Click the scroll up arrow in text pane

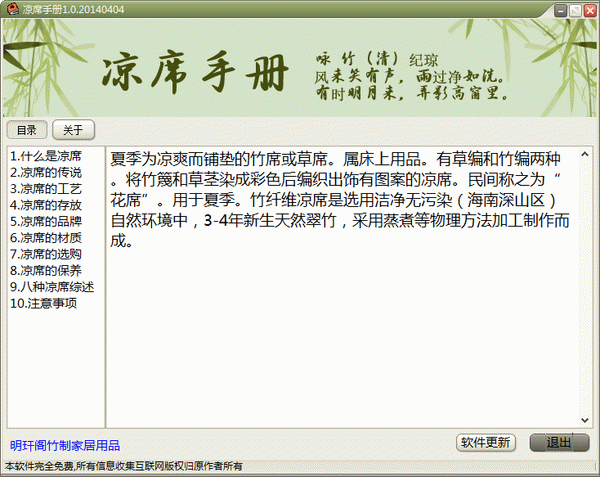585,154
